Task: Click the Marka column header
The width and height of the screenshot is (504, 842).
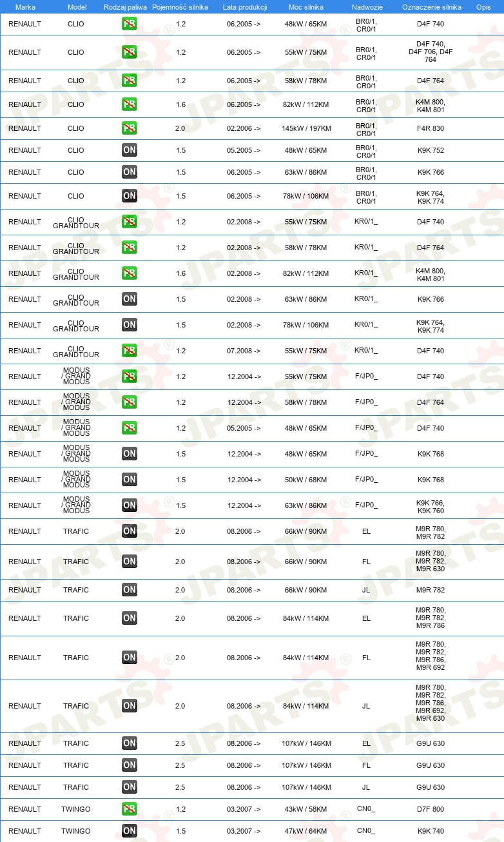Action: (25, 7)
